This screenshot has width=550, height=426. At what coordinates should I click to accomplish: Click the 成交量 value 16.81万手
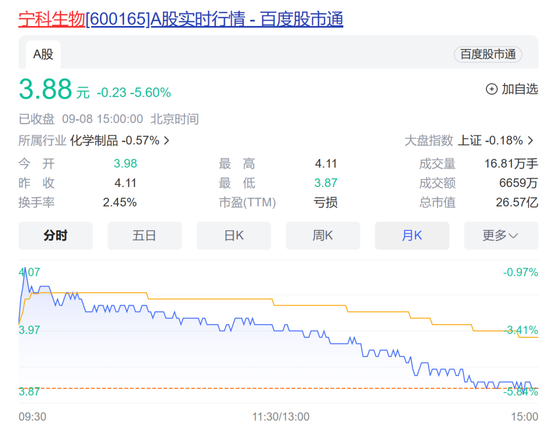pos(511,164)
